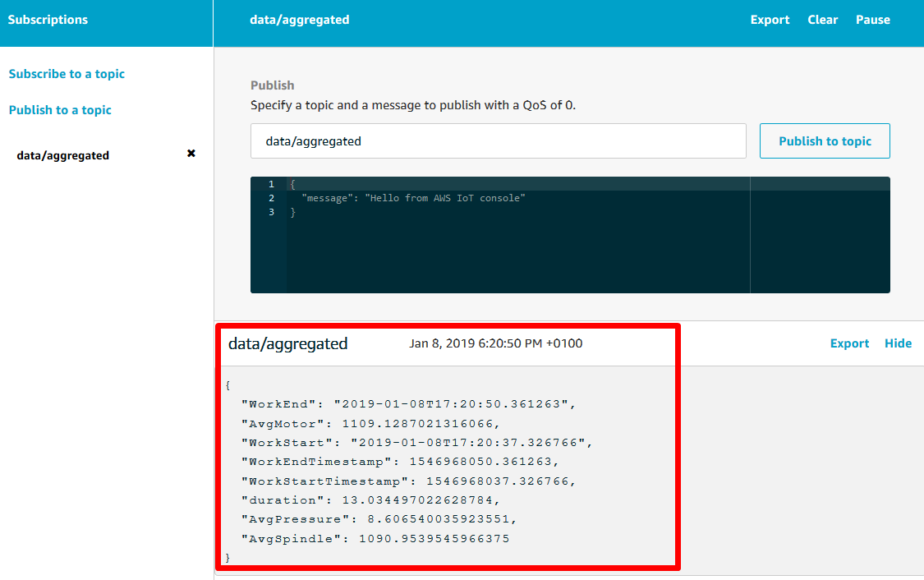The height and width of the screenshot is (580, 924).
Task: Remove the data/aggregated subscription with the X icon
Action: point(191,154)
